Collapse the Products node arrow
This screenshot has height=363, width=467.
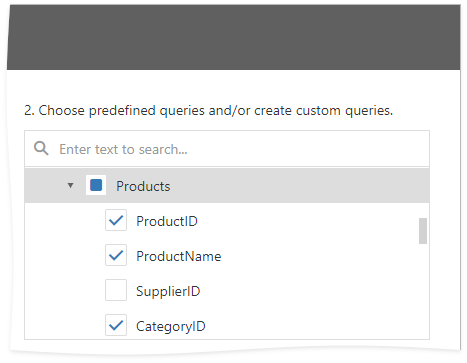(70, 185)
